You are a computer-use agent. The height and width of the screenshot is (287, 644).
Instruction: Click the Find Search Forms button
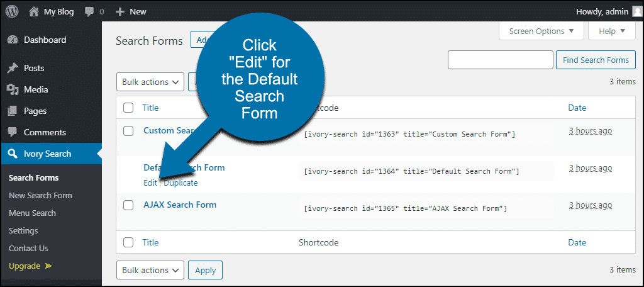596,60
